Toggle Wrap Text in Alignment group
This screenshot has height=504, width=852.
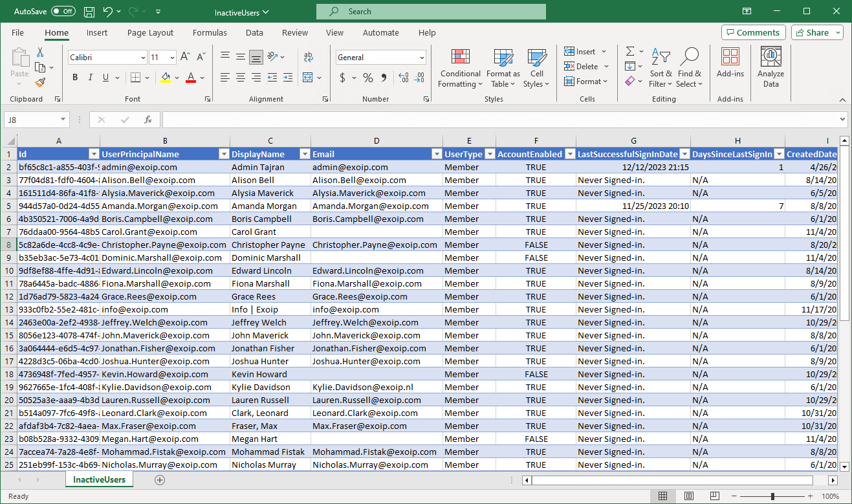coord(308,57)
